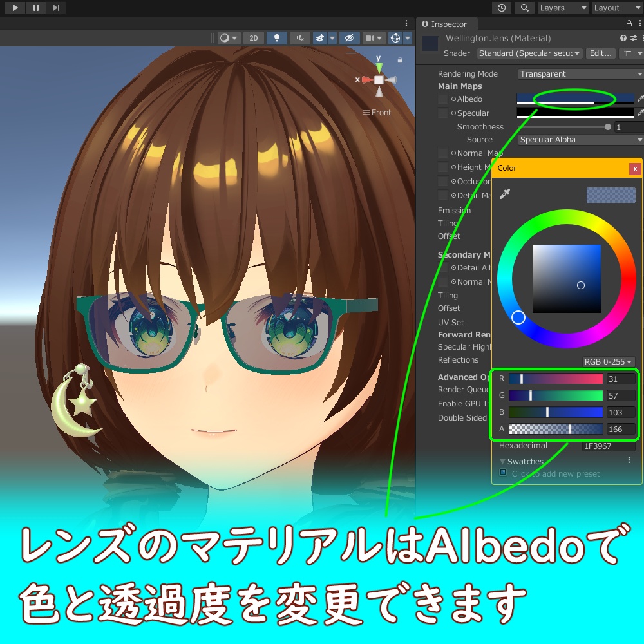644x644 pixels.
Task: Open the search tool in the top bar
Action: [x=524, y=8]
